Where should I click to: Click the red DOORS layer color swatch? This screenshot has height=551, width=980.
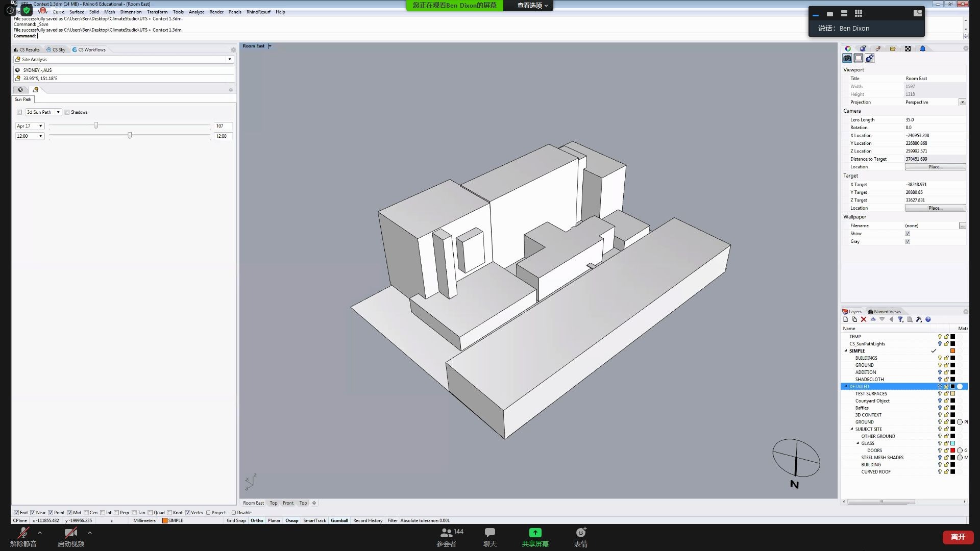pyautogui.click(x=952, y=450)
